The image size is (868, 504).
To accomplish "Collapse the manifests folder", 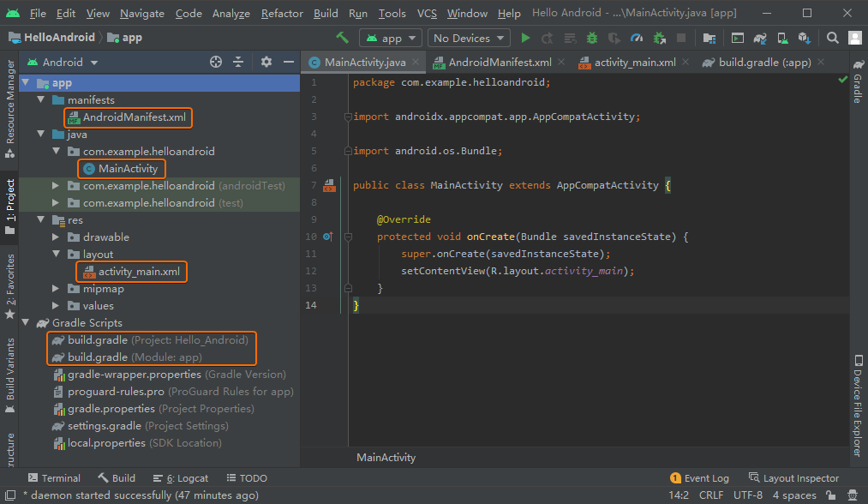I will [41, 99].
